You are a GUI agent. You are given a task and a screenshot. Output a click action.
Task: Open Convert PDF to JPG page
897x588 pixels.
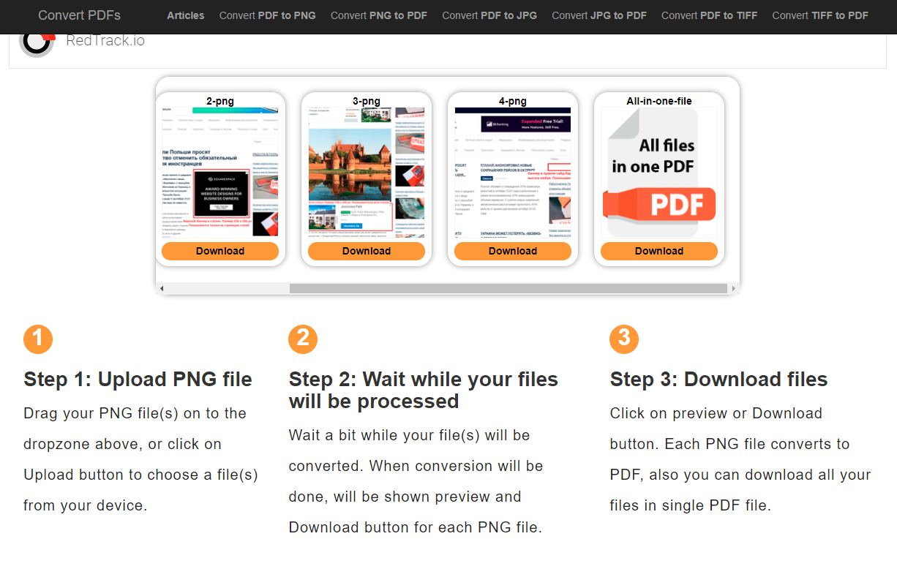pos(489,15)
